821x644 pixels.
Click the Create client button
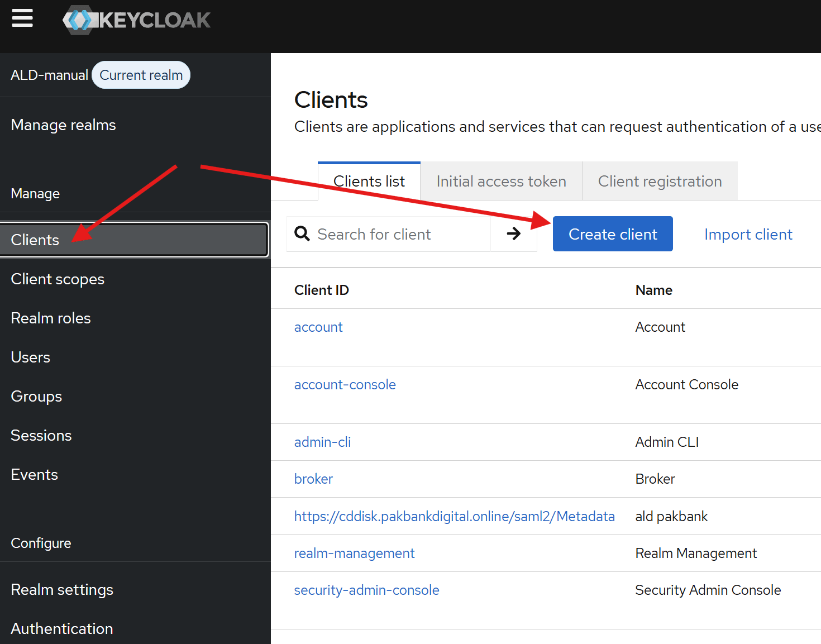613,233
